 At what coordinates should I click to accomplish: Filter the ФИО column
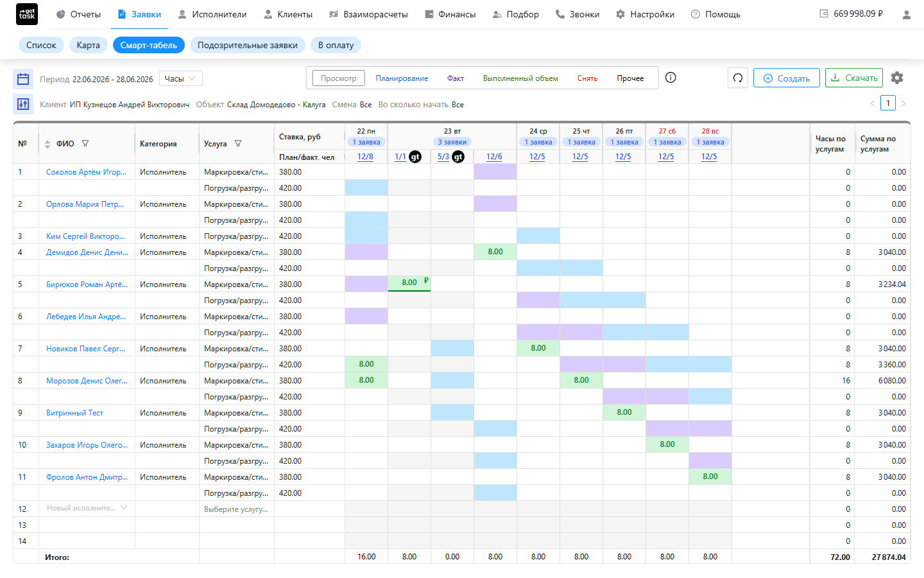pos(85,144)
